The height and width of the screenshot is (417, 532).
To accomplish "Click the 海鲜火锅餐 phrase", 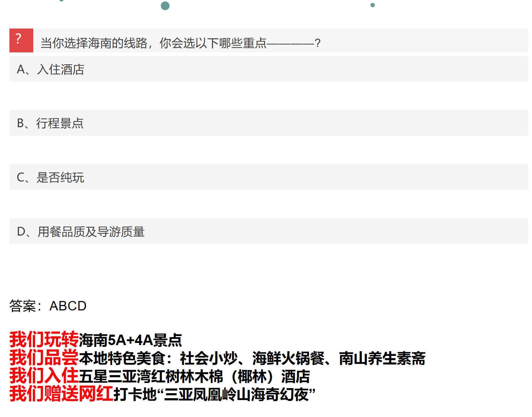I will (x=288, y=358).
